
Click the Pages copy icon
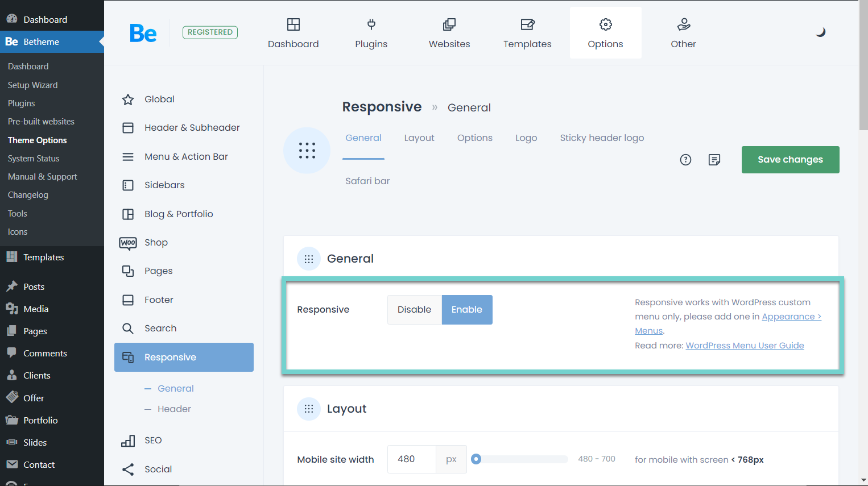tap(128, 271)
